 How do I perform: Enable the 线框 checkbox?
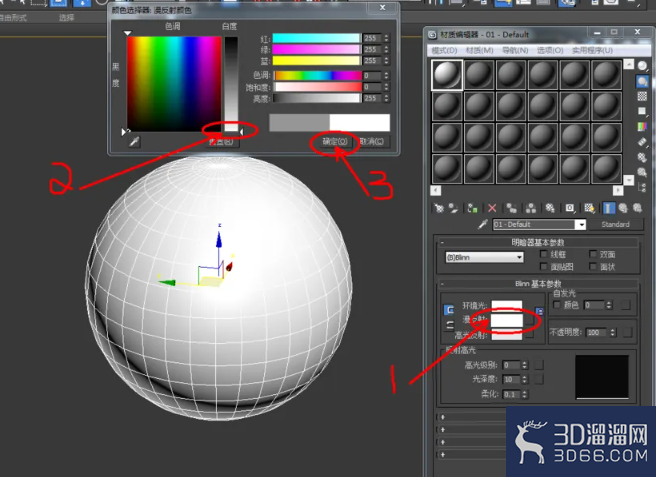(544, 254)
